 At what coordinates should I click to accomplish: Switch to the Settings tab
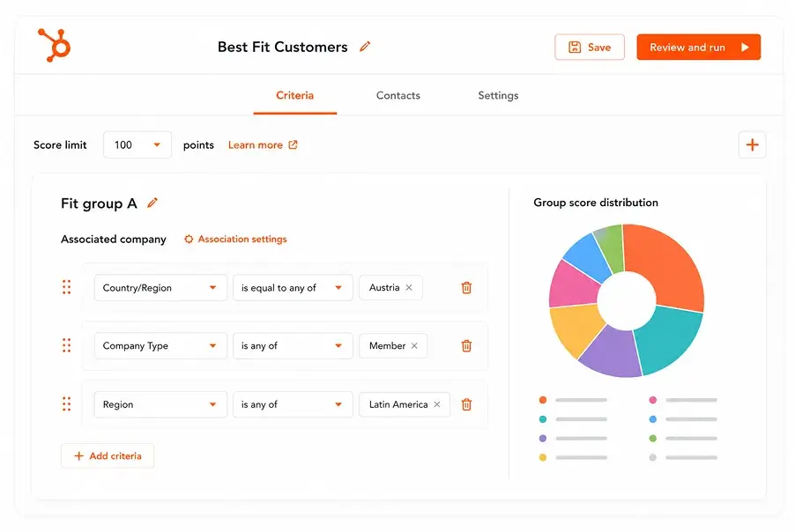click(498, 95)
